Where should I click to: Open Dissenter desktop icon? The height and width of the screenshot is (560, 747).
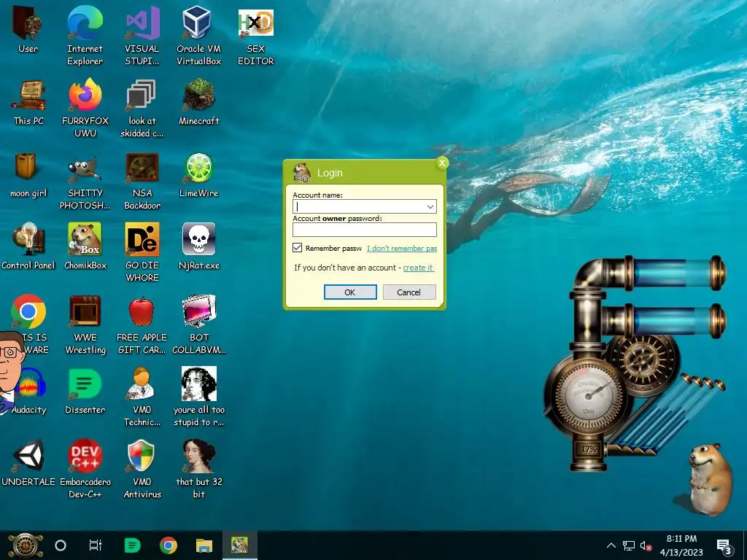(x=85, y=391)
